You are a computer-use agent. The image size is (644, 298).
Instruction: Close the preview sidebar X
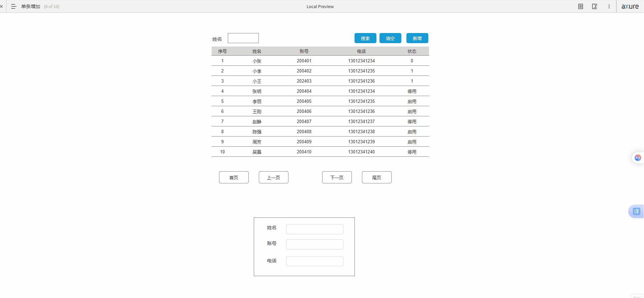tap(1, 6)
